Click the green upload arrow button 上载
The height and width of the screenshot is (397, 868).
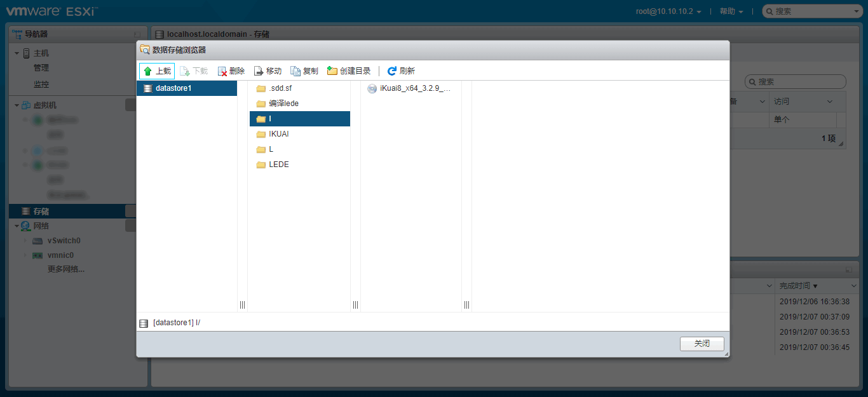pyautogui.click(x=157, y=71)
